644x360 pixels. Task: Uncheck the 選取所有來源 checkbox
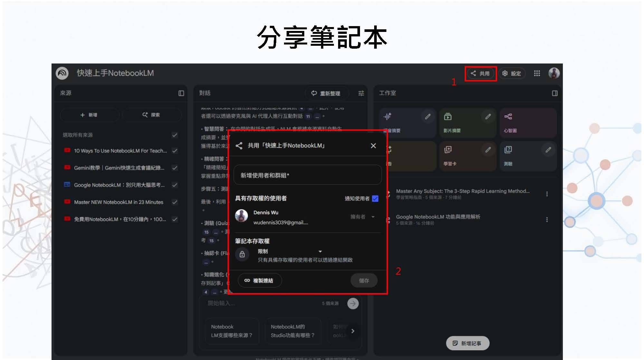pos(175,135)
